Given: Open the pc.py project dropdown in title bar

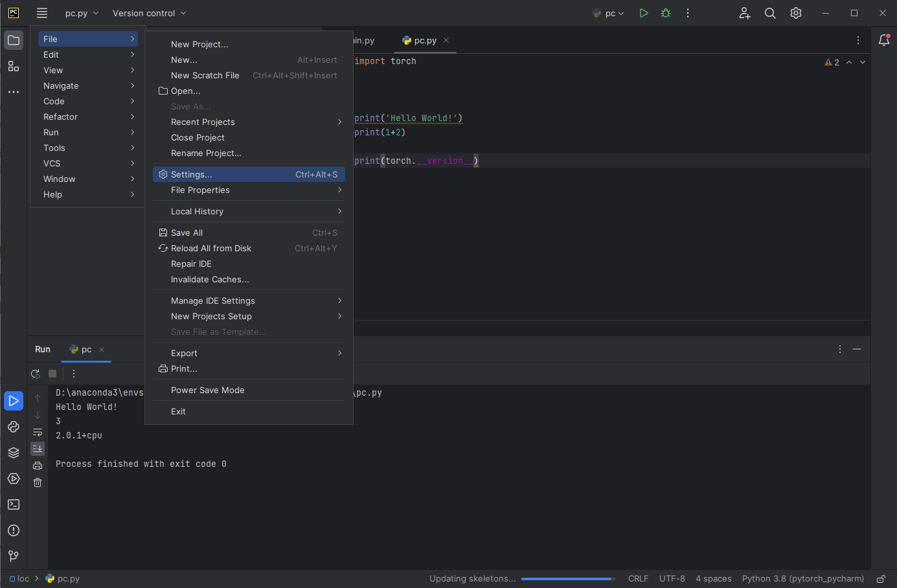Looking at the screenshot, I should [82, 13].
